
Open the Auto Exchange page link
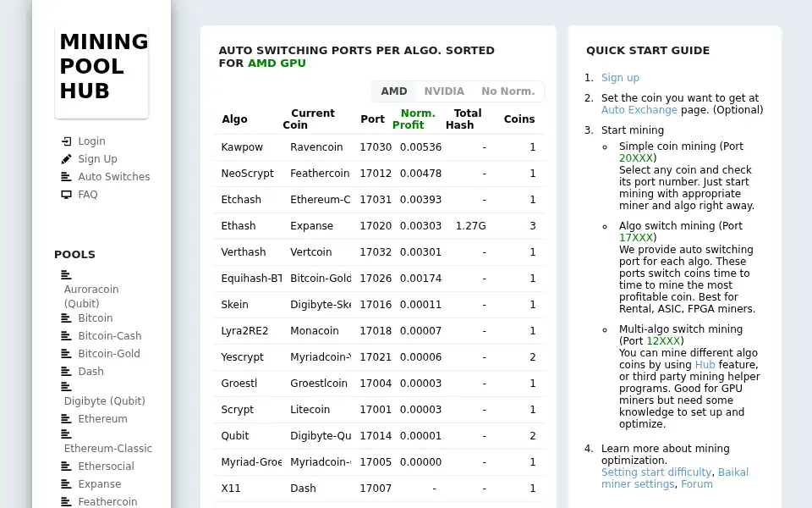click(639, 110)
